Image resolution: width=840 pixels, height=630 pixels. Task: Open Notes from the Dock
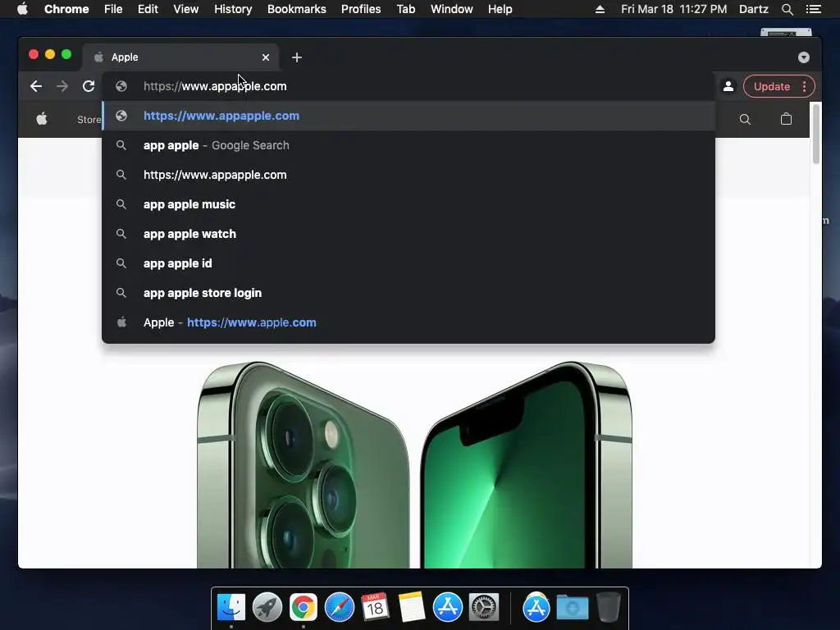click(412, 607)
